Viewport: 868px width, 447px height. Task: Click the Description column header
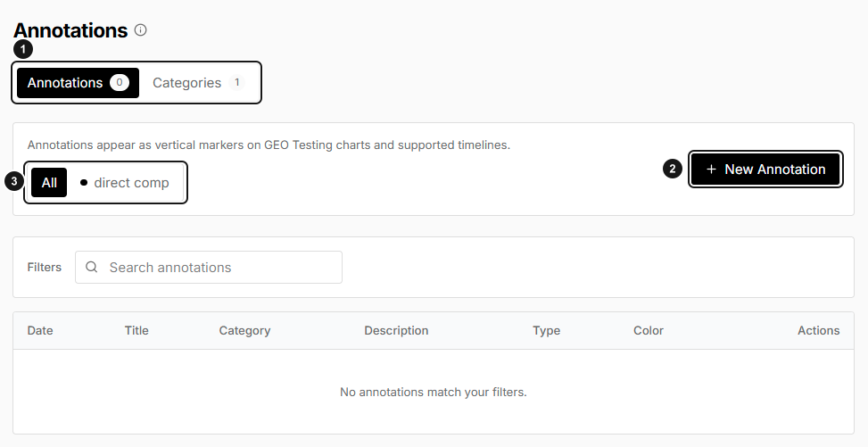point(396,330)
